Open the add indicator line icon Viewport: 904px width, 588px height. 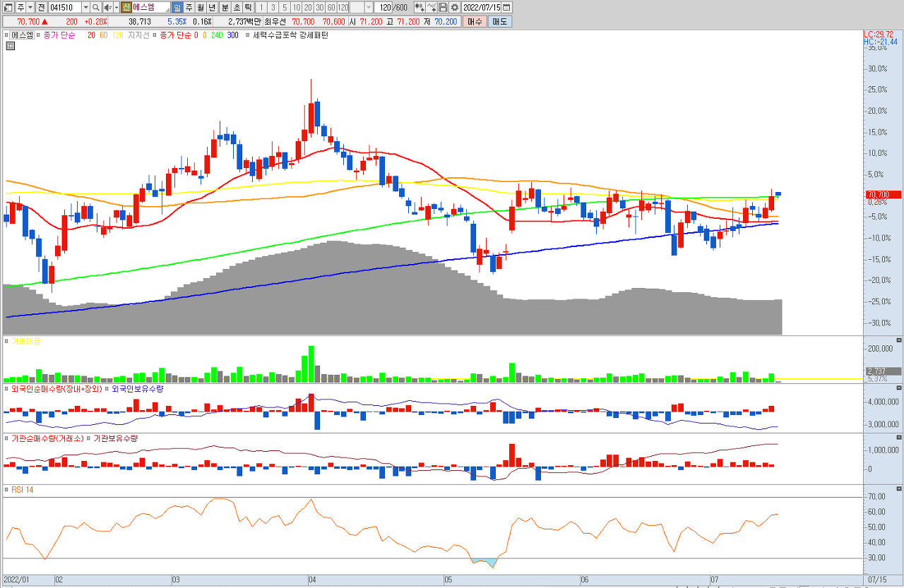click(432, 7)
